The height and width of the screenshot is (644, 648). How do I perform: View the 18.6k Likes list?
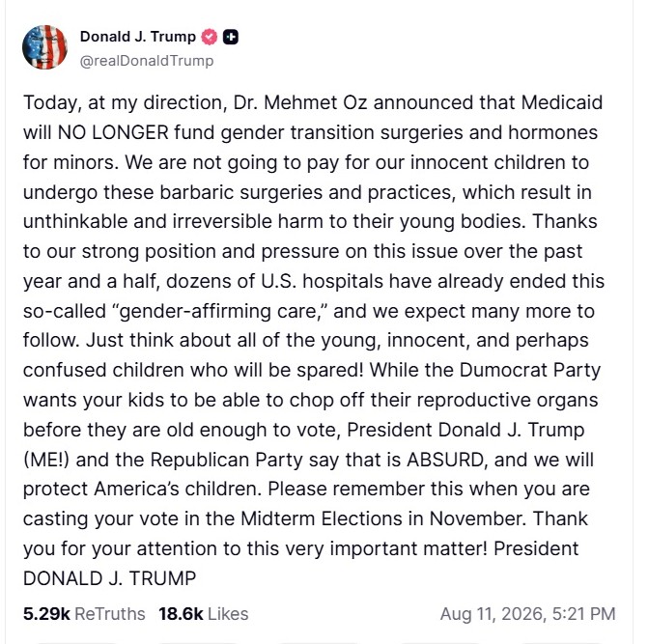click(x=204, y=614)
